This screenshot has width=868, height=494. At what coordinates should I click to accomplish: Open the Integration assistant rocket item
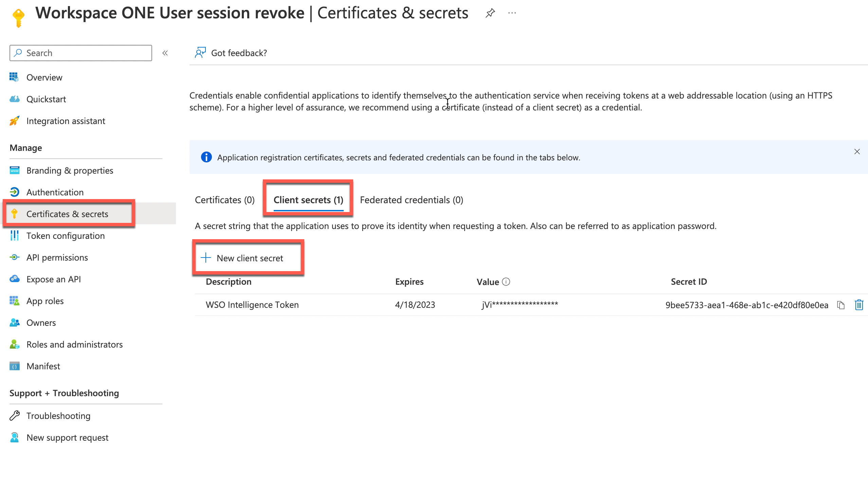coord(66,121)
